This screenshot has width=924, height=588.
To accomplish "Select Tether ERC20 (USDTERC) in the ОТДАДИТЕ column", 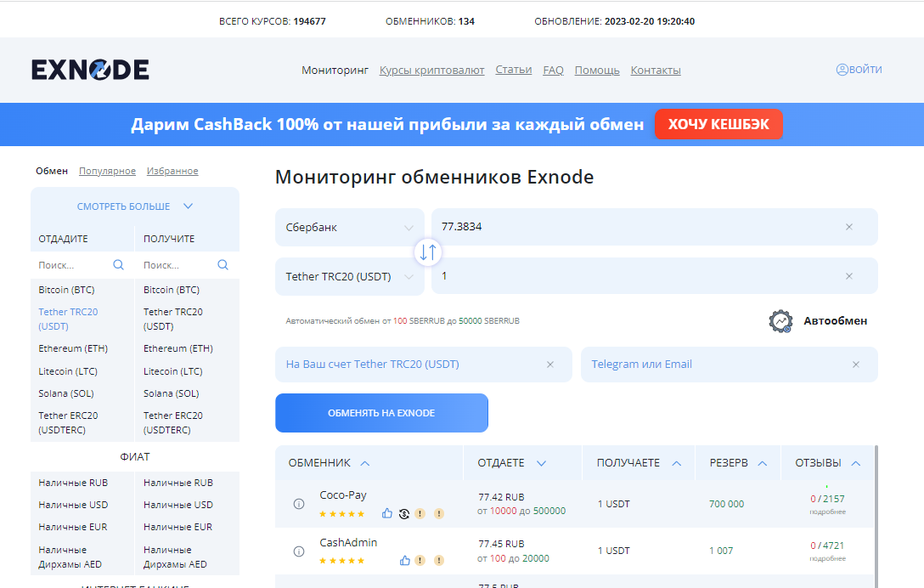I will [68, 423].
